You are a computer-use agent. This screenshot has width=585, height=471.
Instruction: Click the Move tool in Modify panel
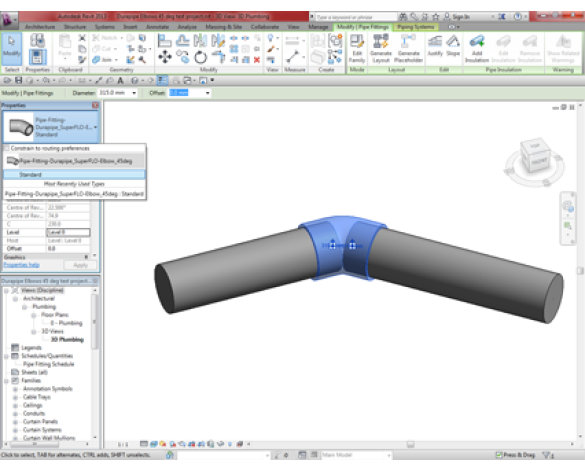[x=165, y=57]
